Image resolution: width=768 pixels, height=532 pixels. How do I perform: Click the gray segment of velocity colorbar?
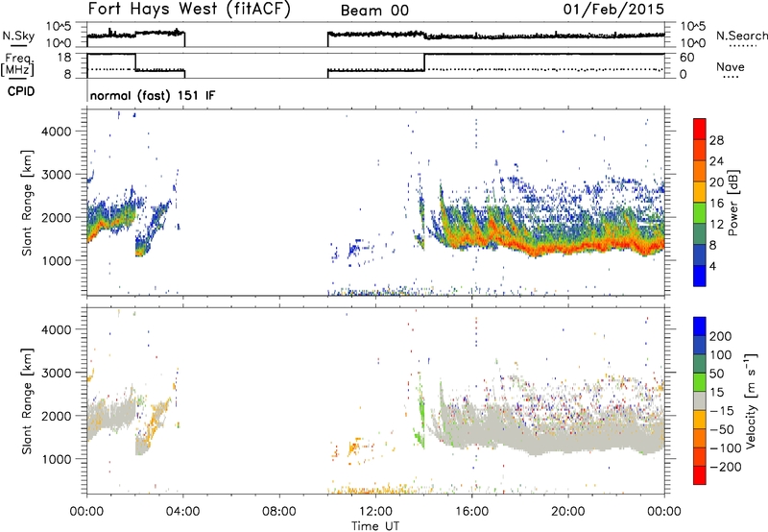pyautogui.click(x=700, y=401)
